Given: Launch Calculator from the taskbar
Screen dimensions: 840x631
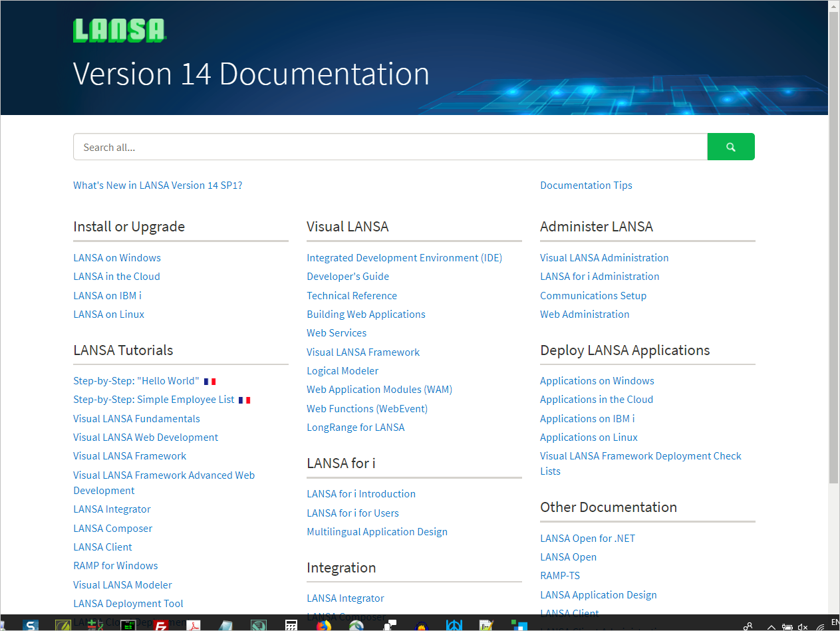Looking at the screenshot, I should tap(291, 625).
